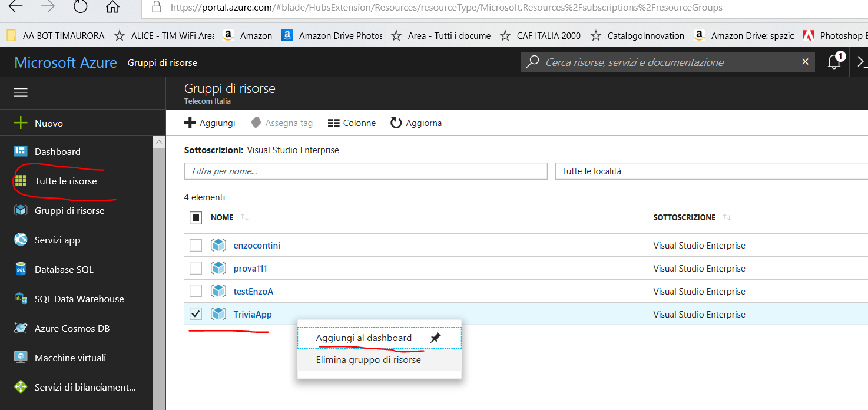The width and height of the screenshot is (868, 410).
Task: Click the Filtra per nome input field
Action: (366, 171)
